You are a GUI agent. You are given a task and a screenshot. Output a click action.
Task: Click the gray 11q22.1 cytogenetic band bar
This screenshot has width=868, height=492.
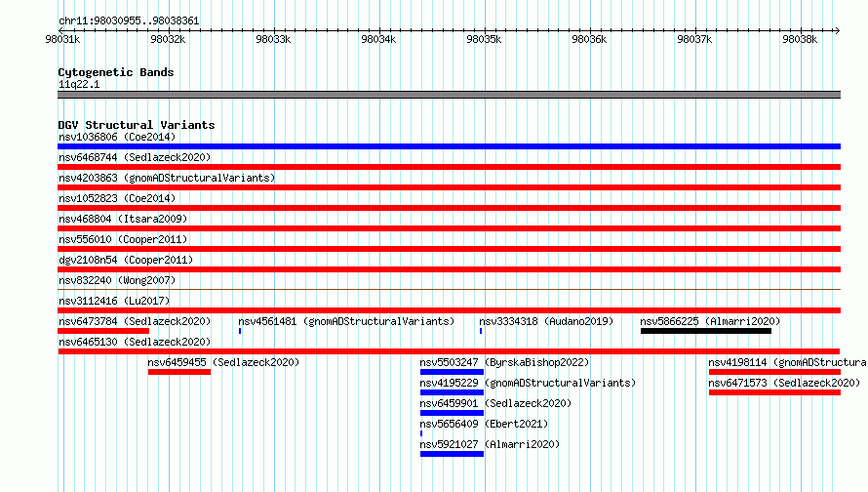pos(449,95)
